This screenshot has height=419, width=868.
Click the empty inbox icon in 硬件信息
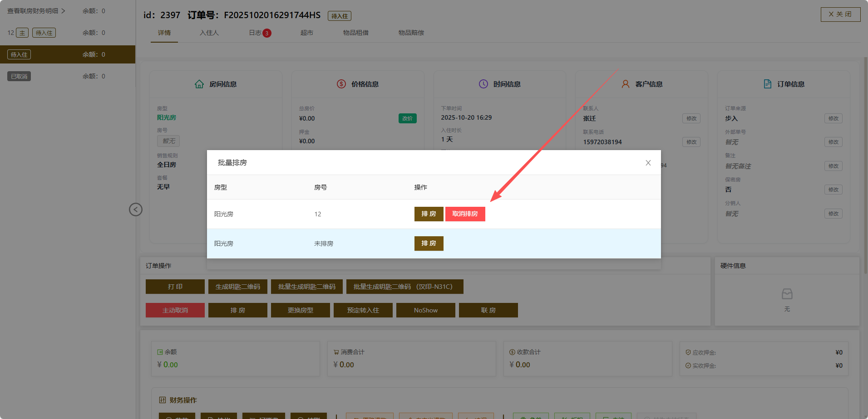pos(787,294)
